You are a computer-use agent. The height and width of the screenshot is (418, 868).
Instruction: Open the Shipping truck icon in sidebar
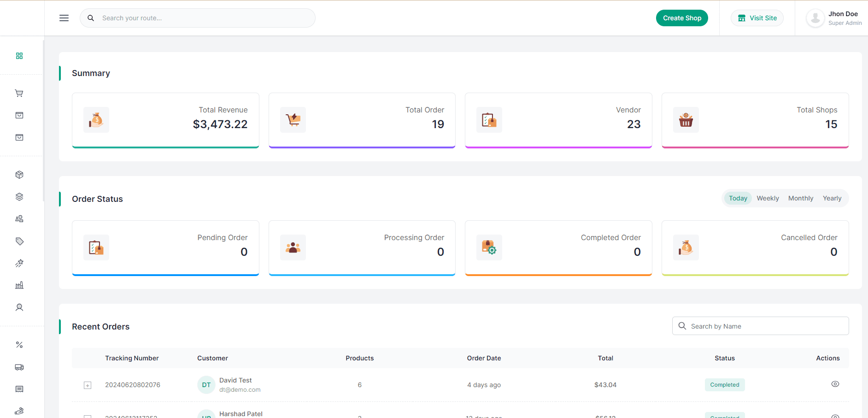(19, 367)
